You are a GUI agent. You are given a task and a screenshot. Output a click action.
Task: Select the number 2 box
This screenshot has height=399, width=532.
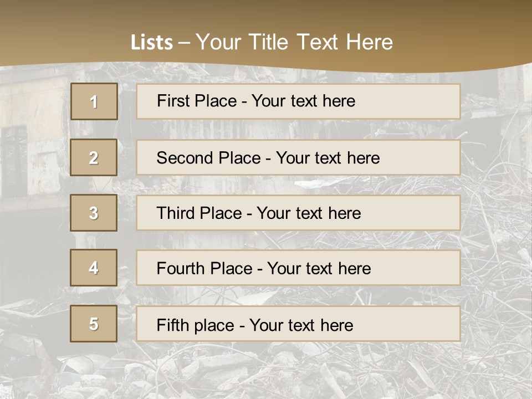click(94, 157)
